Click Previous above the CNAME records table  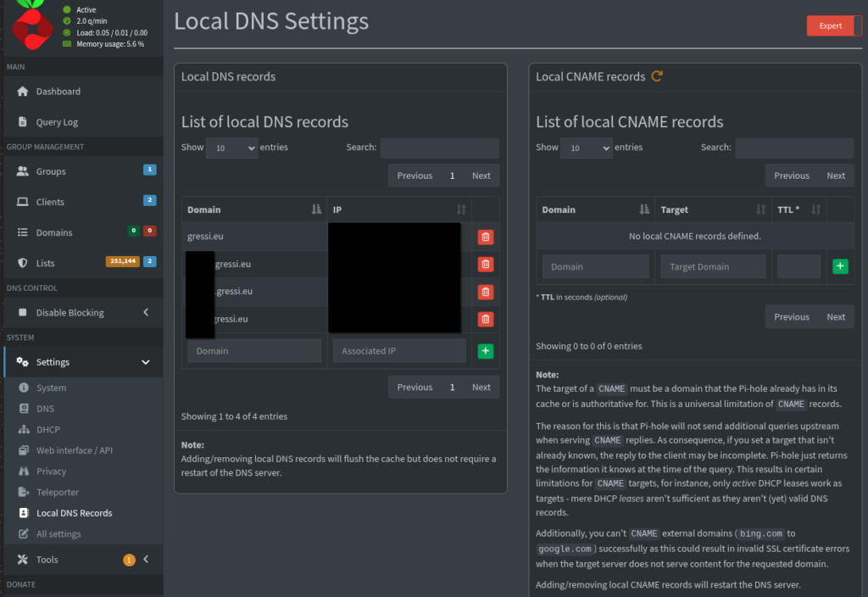pos(792,176)
